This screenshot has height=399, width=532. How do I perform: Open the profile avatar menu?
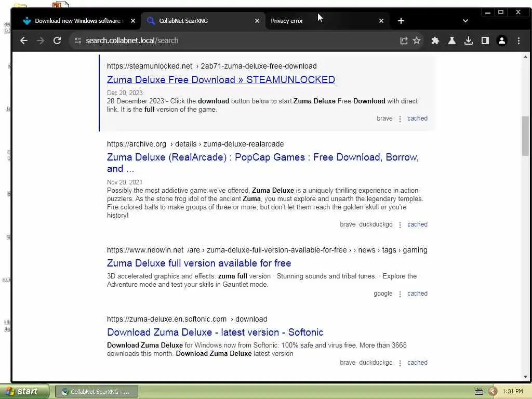[501, 41]
